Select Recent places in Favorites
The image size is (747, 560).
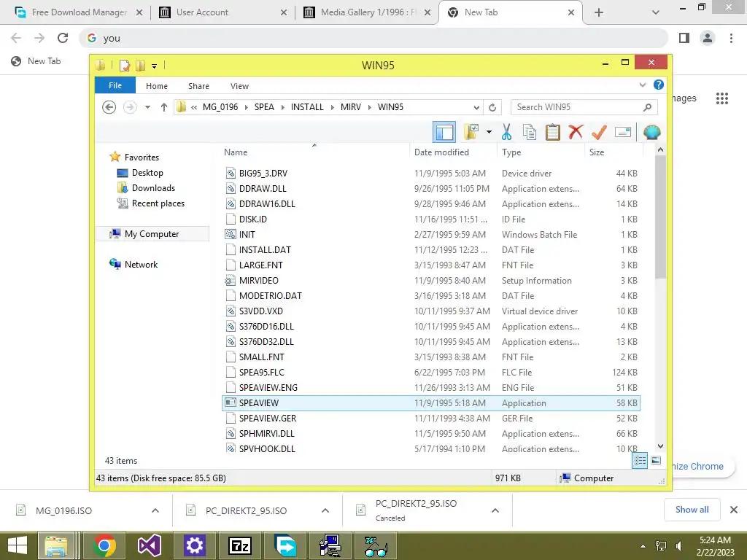click(x=158, y=203)
